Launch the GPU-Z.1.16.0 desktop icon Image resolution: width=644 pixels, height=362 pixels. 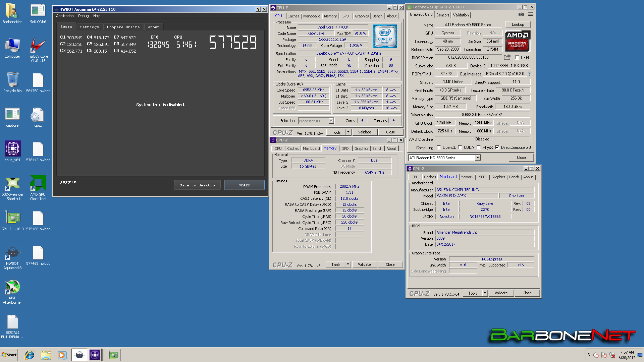[x=12, y=221]
